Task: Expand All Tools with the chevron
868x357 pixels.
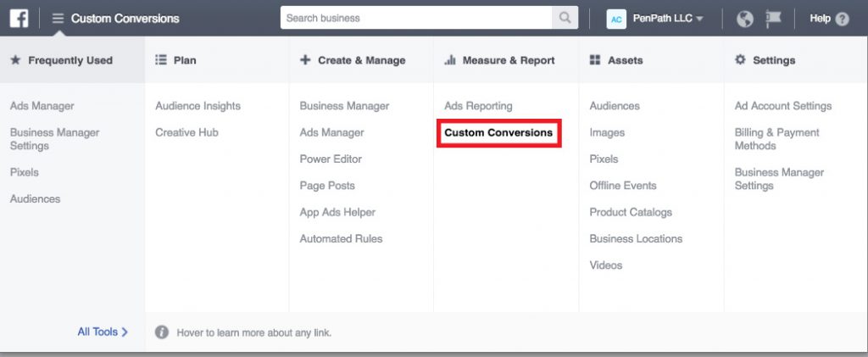Action: point(103,332)
